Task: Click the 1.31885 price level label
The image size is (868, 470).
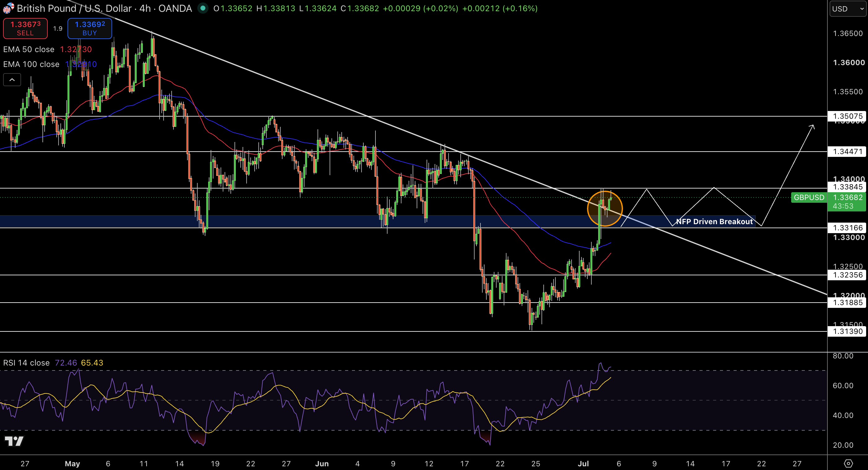Action: (x=848, y=303)
